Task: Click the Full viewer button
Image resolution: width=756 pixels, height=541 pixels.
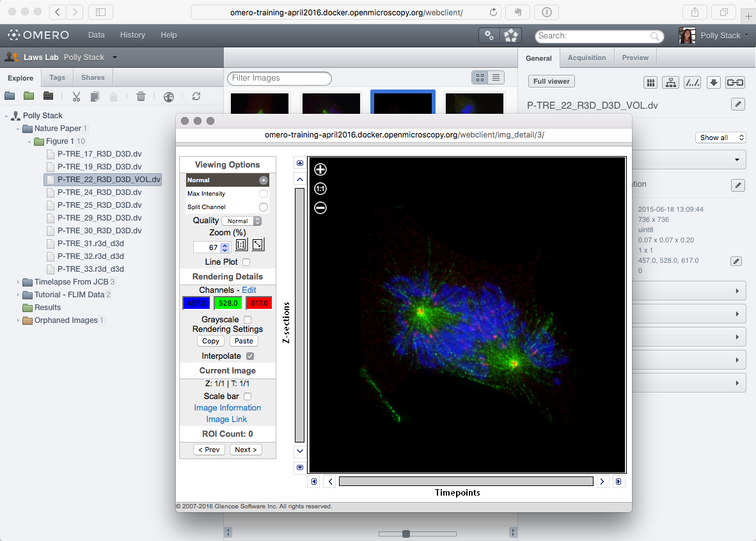Action: pos(551,81)
